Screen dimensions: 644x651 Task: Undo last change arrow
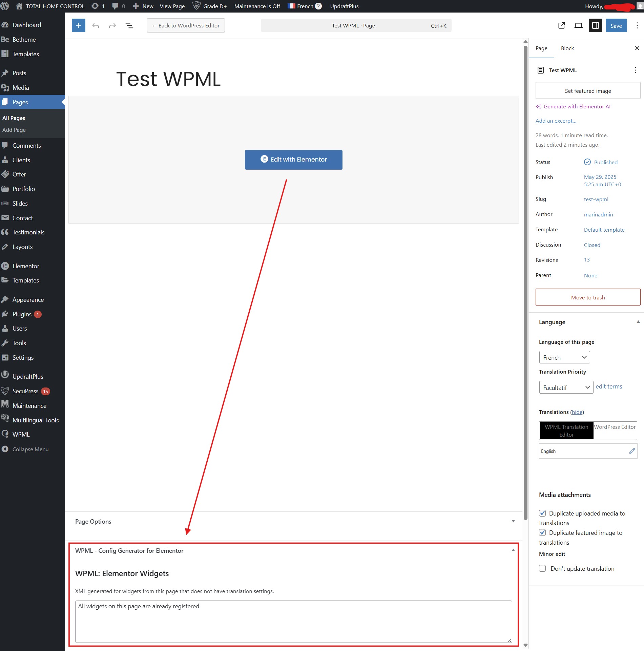tap(96, 25)
